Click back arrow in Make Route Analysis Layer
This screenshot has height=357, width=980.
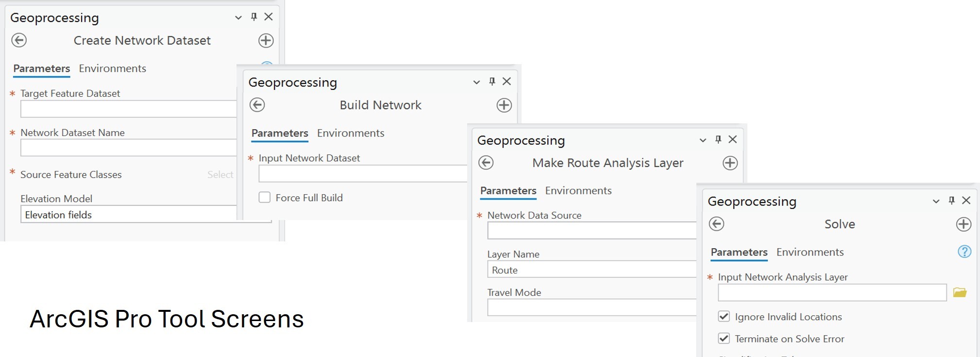[486, 163]
